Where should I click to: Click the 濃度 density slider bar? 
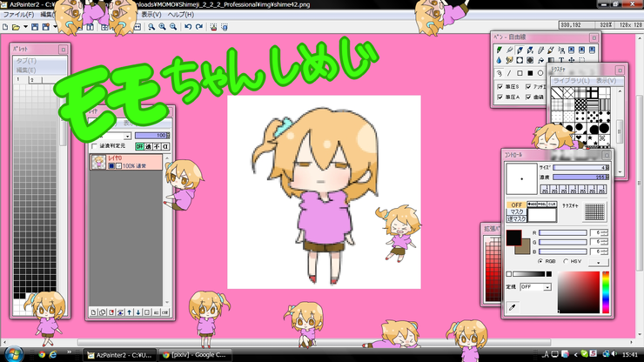(580, 178)
